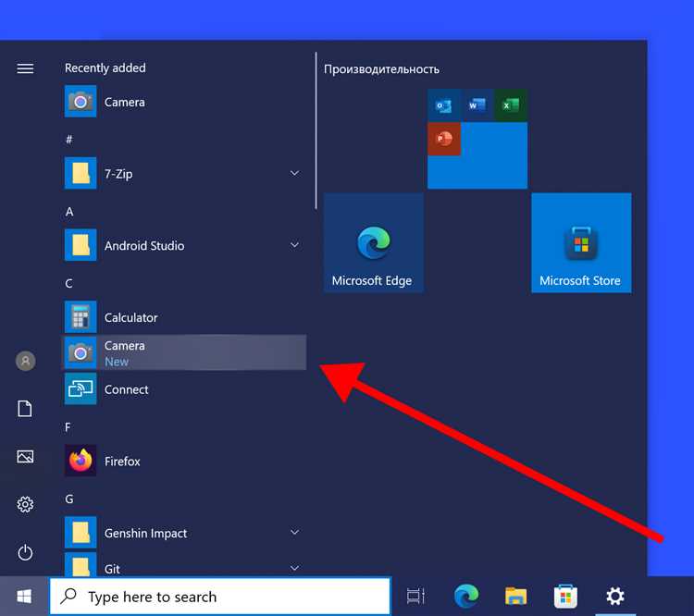Click the app list scrollbar
The width and height of the screenshot is (694, 616).
[316, 130]
